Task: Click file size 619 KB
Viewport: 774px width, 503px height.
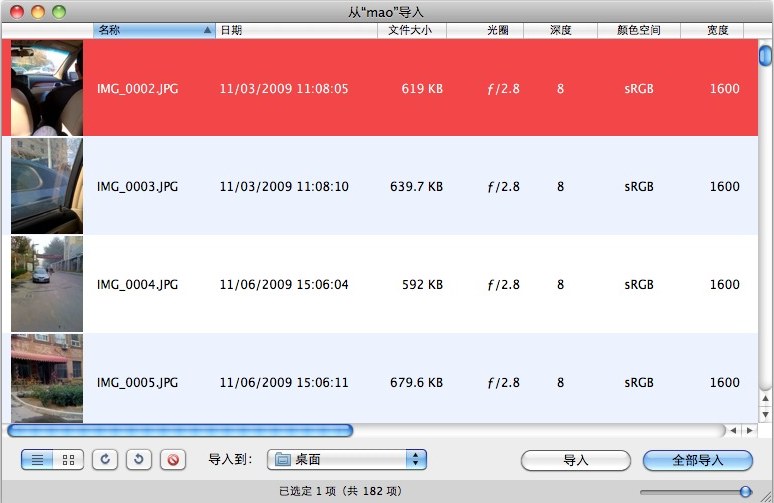Action: 422,89
